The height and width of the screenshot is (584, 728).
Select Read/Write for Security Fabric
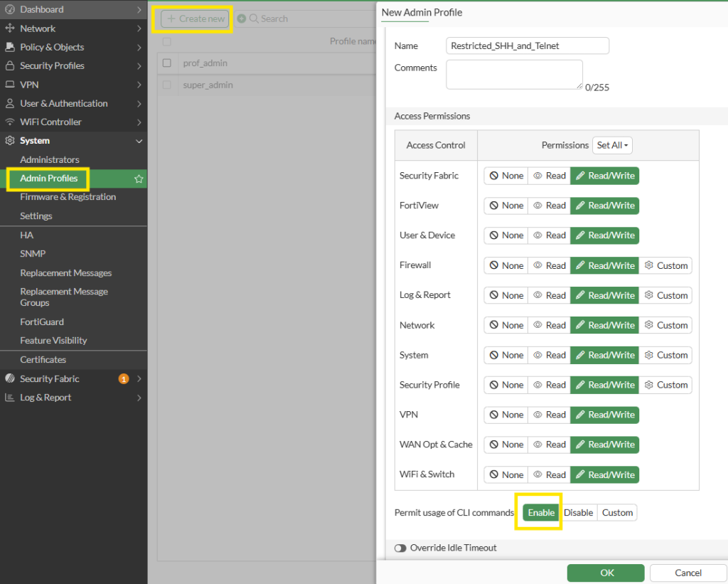click(x=604, y=176)
